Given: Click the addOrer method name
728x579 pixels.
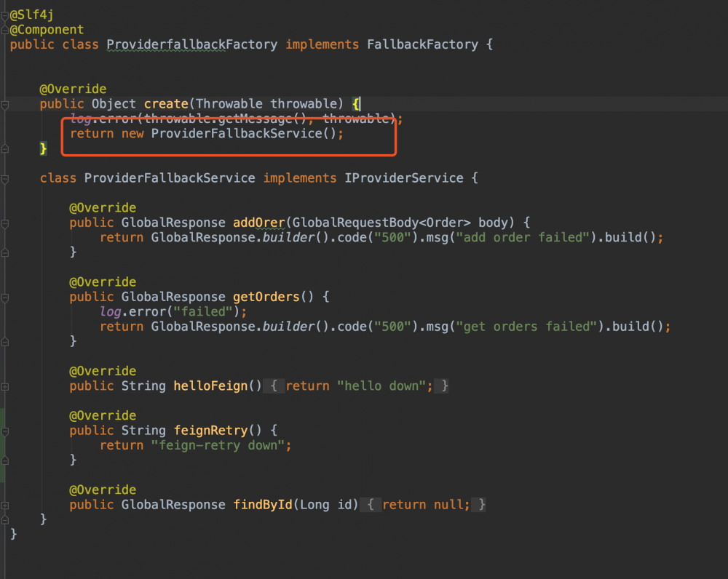Looking at the screenshot, I should pyautogui.click(x=259, y=223).
